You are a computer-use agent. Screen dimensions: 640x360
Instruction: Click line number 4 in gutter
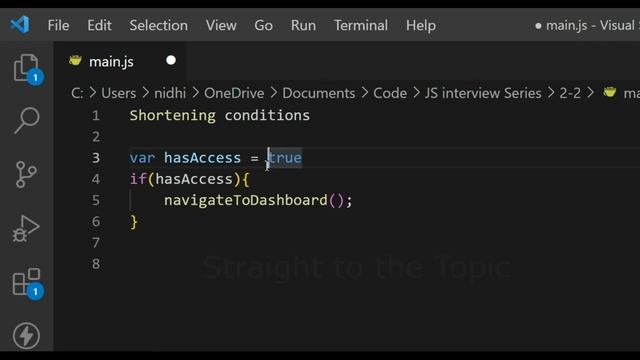coord(96,179)
